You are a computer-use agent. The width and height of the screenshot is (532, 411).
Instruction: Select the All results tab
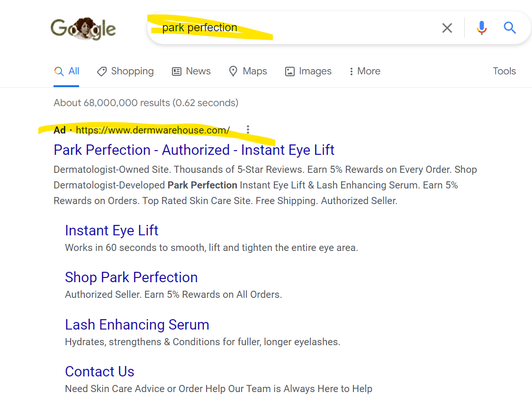66,71
